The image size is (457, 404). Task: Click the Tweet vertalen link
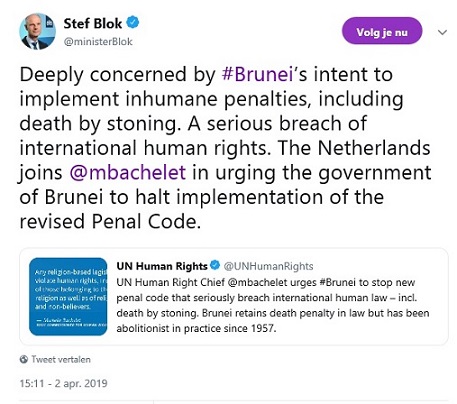pos(61,359)
